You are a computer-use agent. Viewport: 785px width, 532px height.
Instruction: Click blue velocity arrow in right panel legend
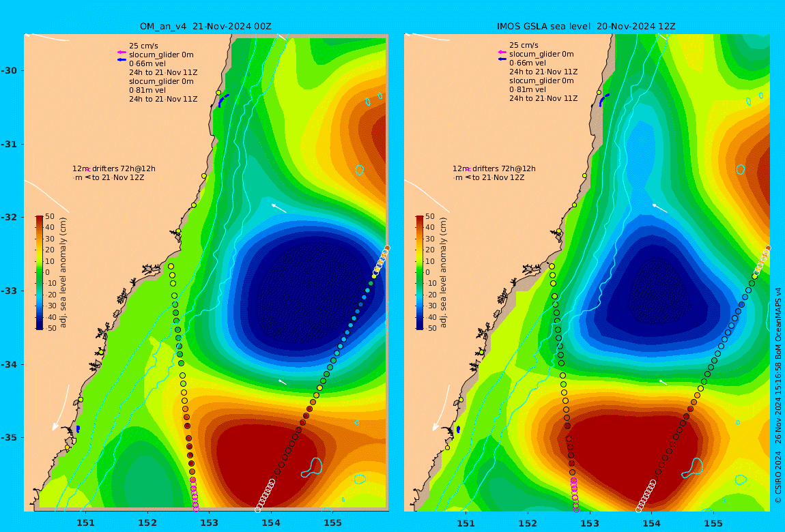click(x=502, y=59)
